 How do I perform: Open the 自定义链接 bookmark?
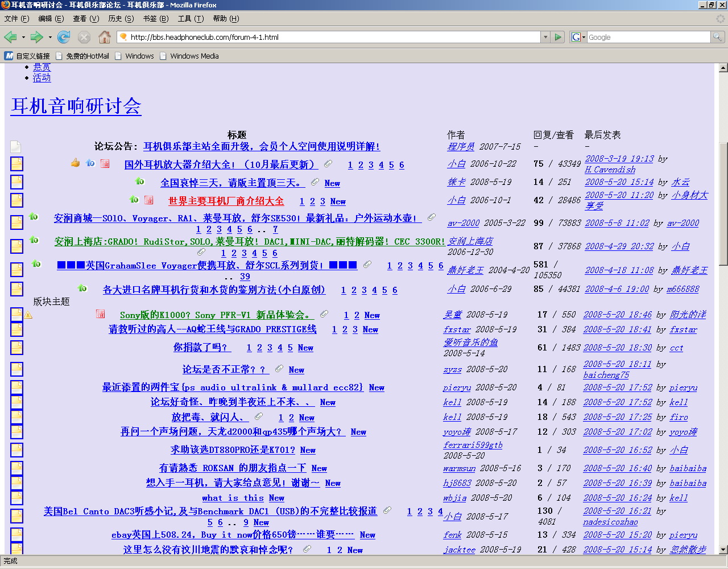[27, 56]
